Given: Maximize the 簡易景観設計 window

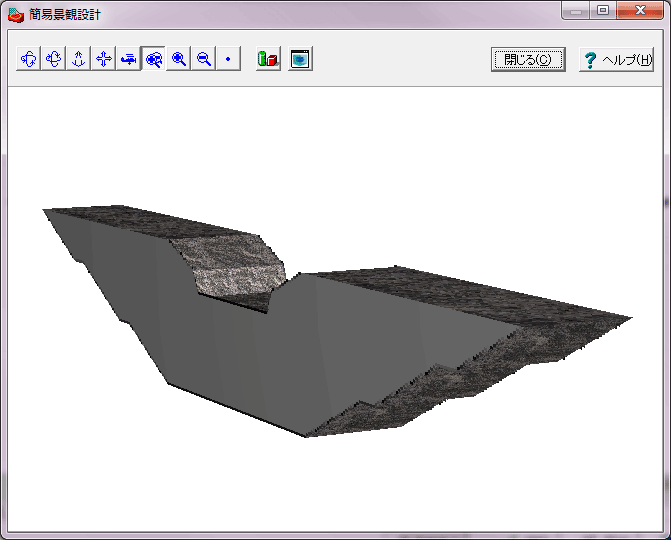Looking at the screenshot, I should point(603,10).
